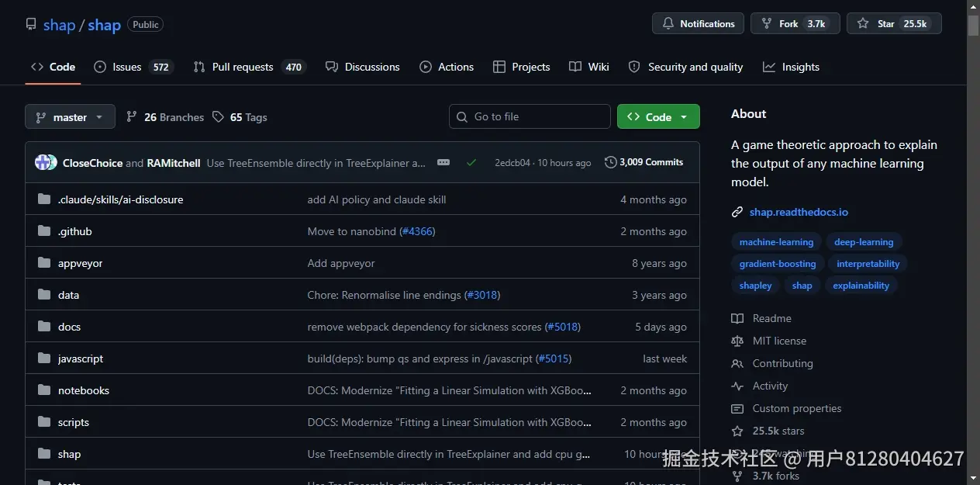This screenshot has height=485, width=980.
Task: Click the Go to file search field
Action: pos(530,116)
